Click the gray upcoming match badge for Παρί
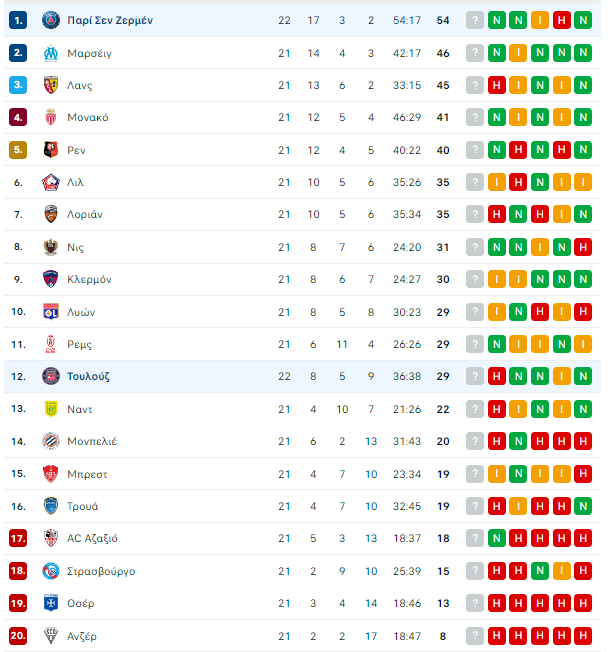 pos(475,20)
